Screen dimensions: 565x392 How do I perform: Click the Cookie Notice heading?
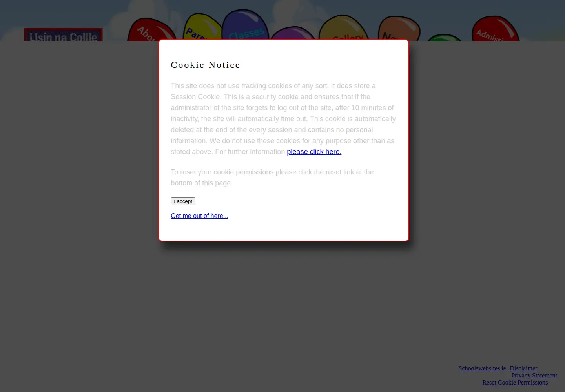[x=205, y=65]
